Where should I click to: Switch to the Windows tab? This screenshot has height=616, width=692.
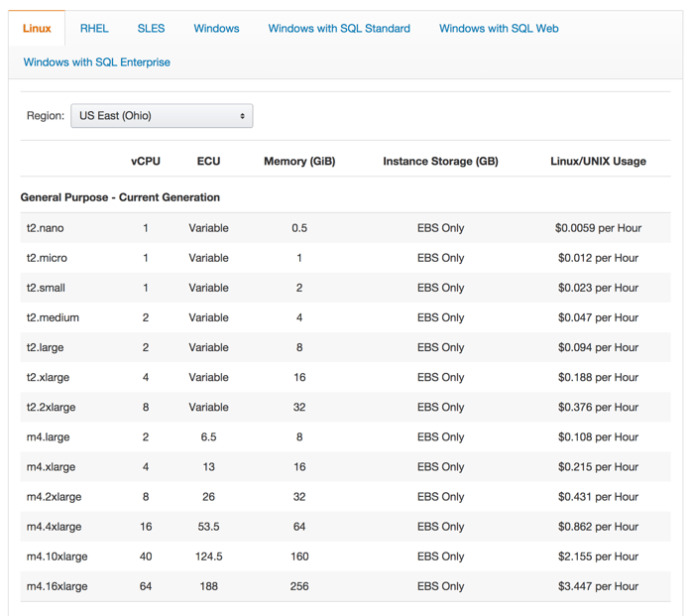coord(216,28)
